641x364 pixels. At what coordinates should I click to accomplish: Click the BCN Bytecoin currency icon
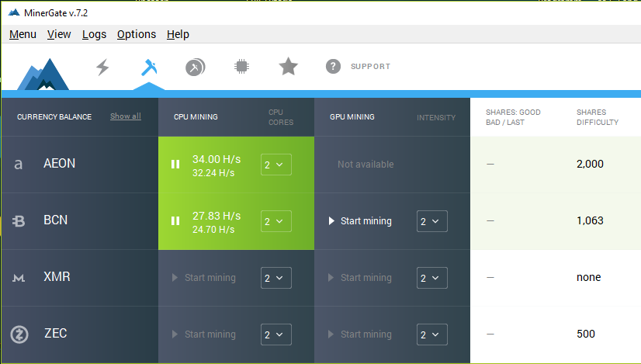(x=19, y=221)
